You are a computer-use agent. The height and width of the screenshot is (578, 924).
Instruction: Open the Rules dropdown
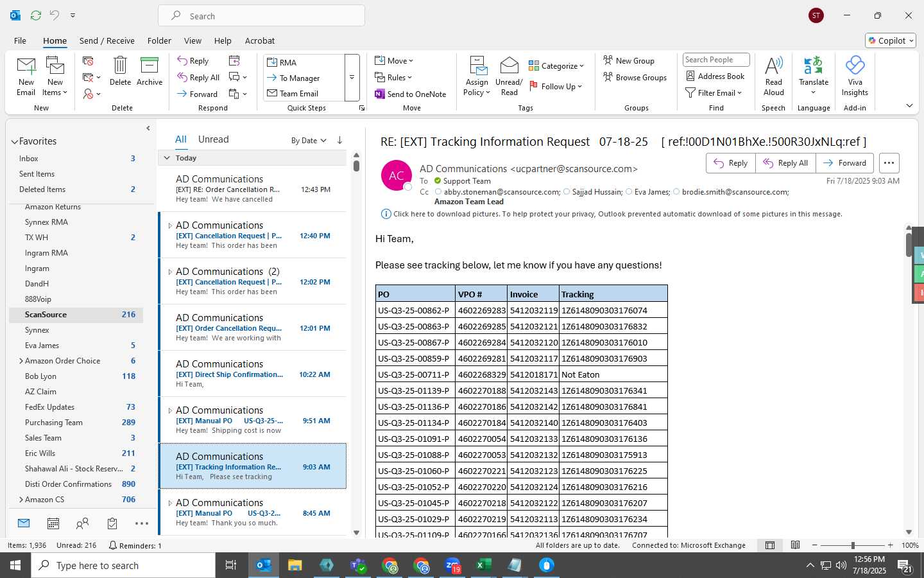[394, 77]
